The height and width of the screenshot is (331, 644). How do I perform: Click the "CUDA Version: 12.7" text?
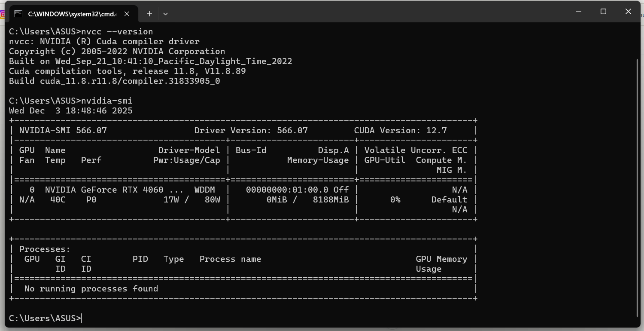[400, 130]
